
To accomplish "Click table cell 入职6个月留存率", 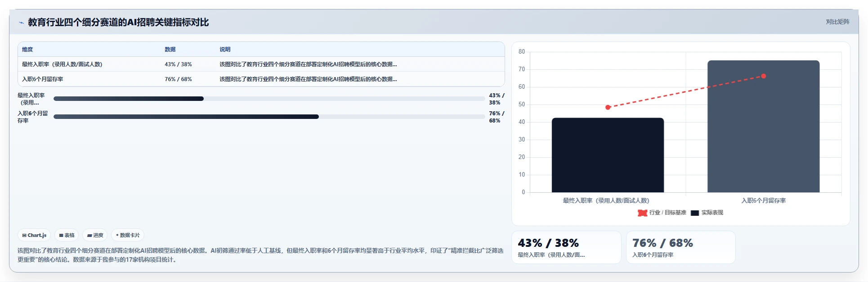I will point(42,79).
